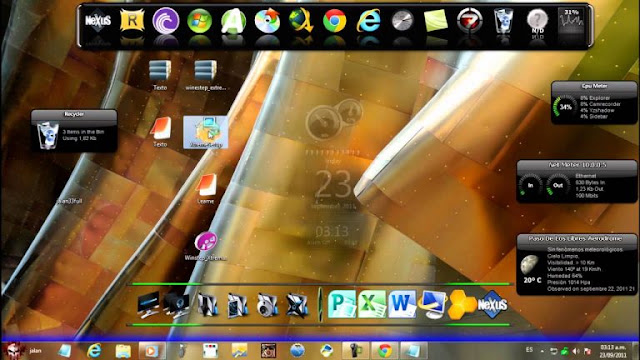The width and height of the screenshot is (640, 360).
Task: Open the Windows logo orb in the dock
Action: click(199, 20)
